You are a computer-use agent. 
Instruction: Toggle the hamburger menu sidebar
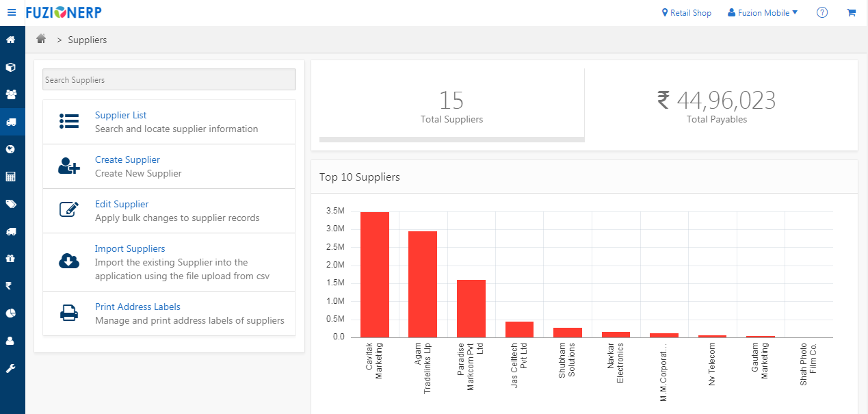pos(12,12)
